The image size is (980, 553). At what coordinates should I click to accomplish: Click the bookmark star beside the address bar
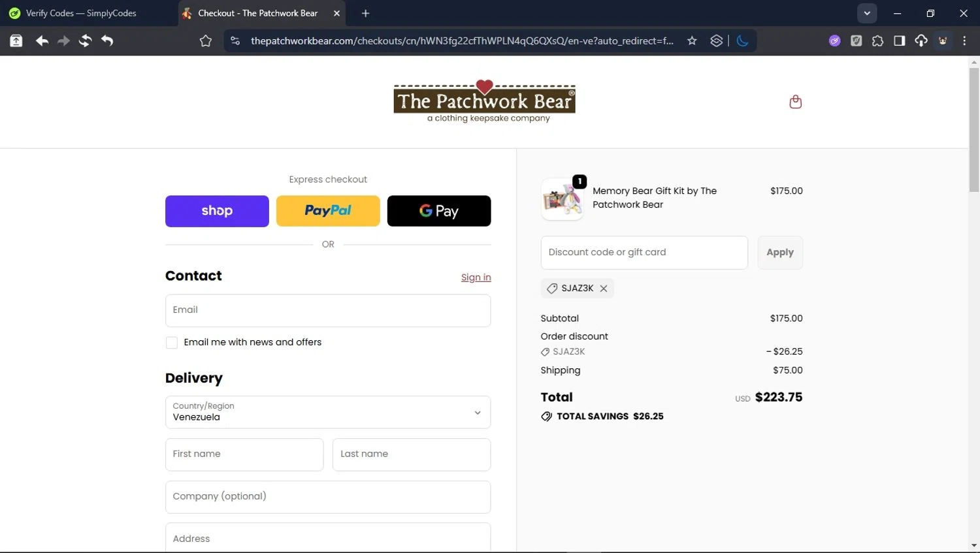206,41
